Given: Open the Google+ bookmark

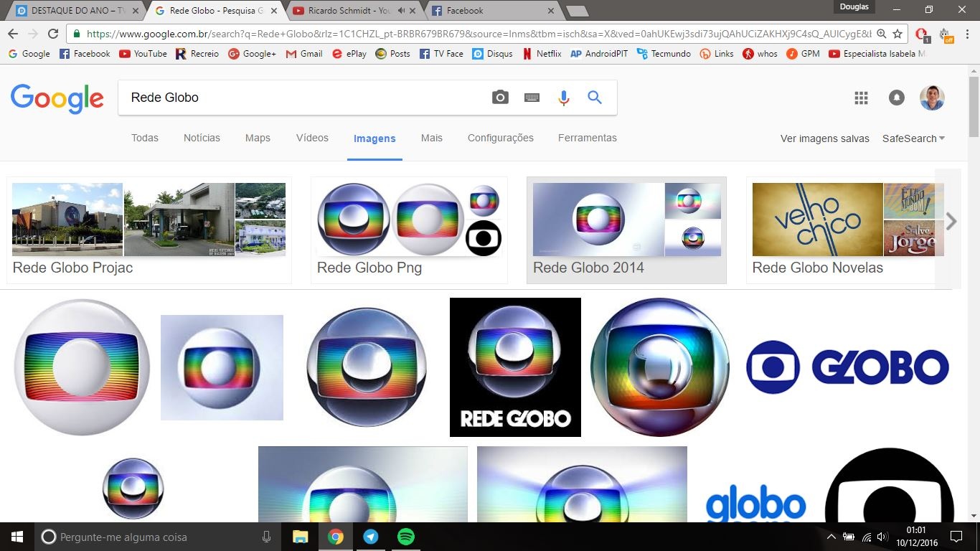Looking at the screenshot, I should point(252,54).
